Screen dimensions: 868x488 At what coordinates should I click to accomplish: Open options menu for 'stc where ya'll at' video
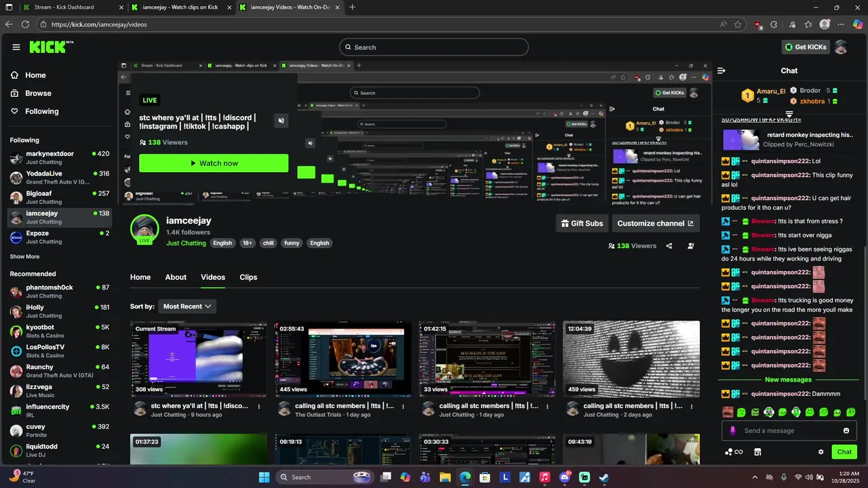click(259, 407)
